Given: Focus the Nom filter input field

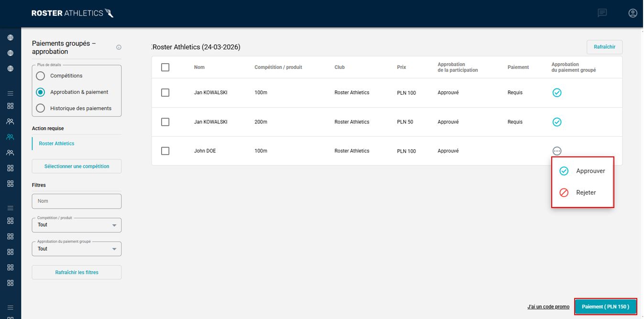Looking at the screenshot, I should click(x=76, y=201).
